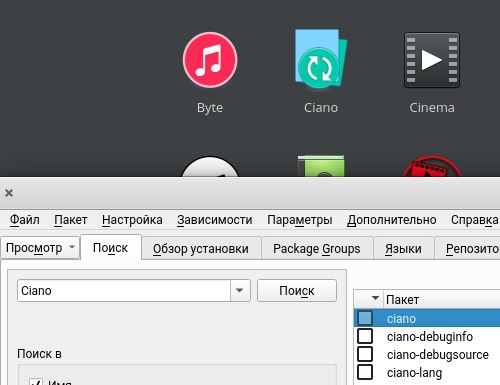Image resolution: width=500 pixels, height=385 pixels.
Task: Toggle the status checkbox for ciano package
Action: point(365,318)
